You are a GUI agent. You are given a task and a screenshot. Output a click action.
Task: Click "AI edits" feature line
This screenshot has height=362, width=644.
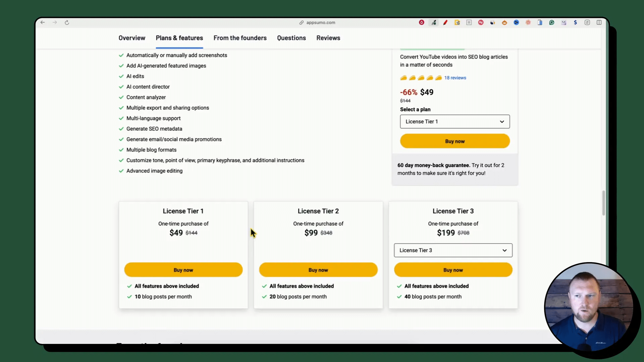tap(135, 76)
